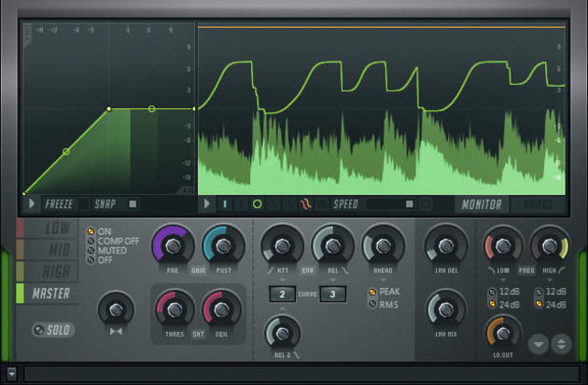Open the preset down-arrow button
This screenshot has height=385, width=588.
pos(539,344)
